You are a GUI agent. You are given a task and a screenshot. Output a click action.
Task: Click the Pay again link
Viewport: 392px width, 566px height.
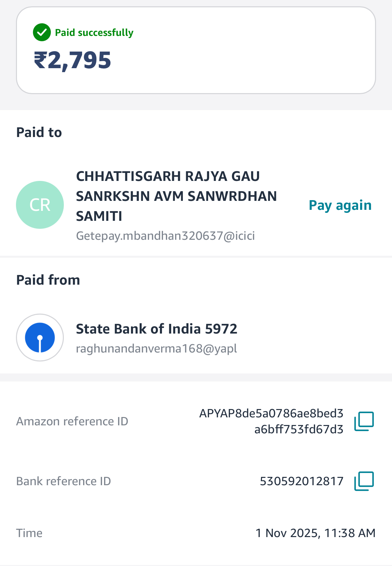pyautogui.click(x=340, y=206)
